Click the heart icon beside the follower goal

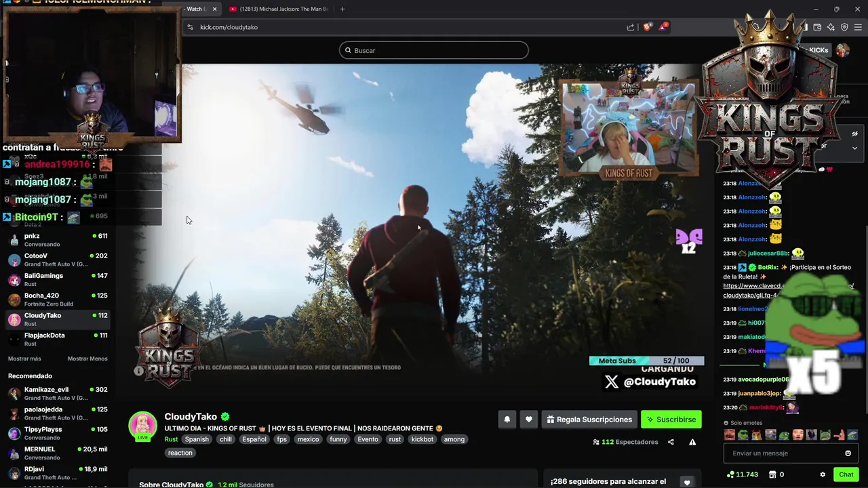click(687, 482)
